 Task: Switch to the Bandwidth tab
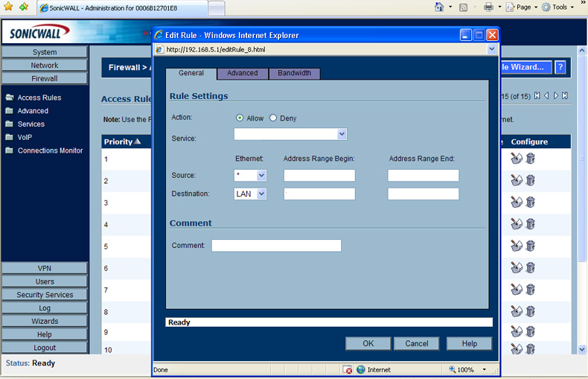(x=295, y=73)
